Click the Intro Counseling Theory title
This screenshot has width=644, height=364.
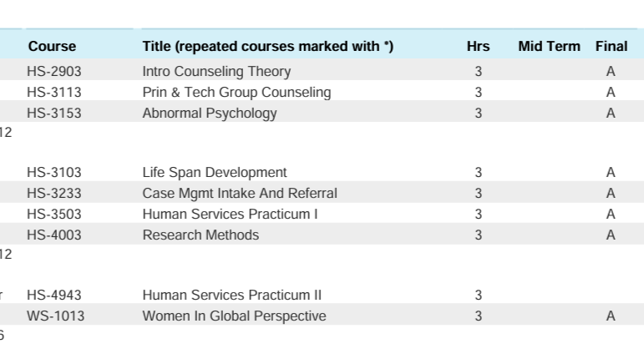[216, 72]
